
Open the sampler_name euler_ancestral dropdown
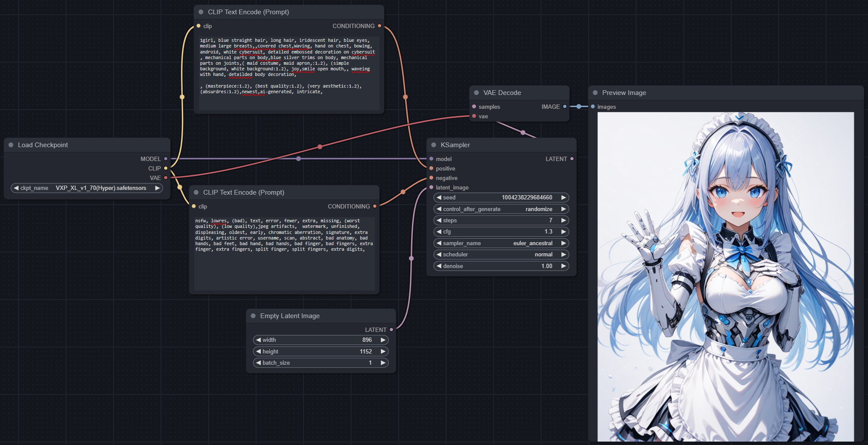[501, 243]
